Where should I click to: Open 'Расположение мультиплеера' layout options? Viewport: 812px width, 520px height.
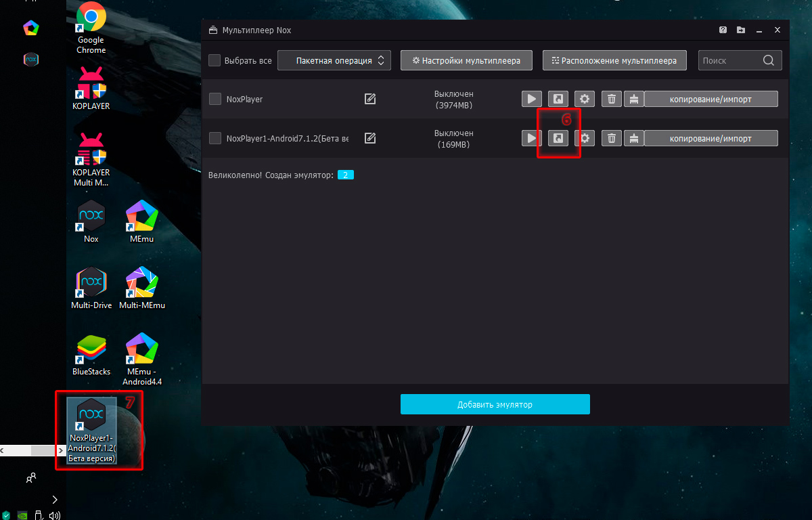coord(614,60)
